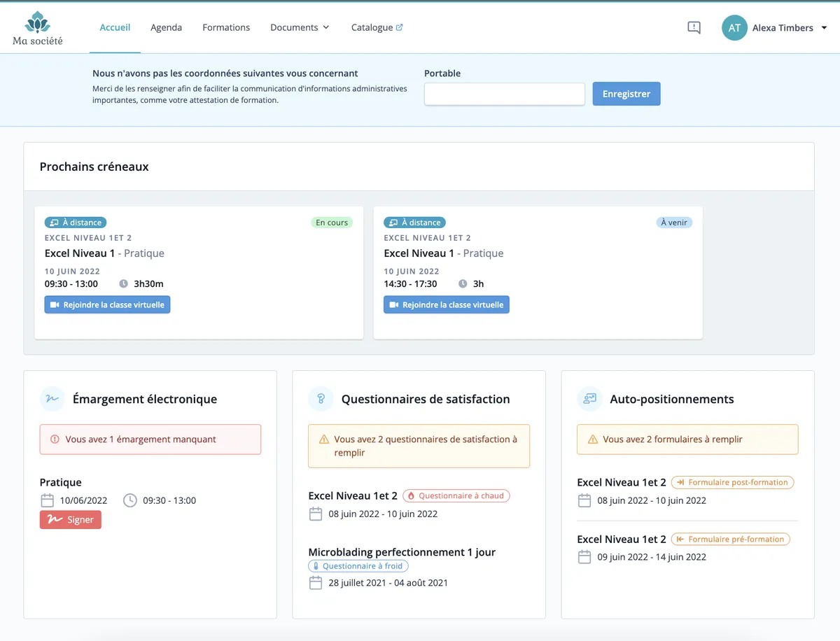Viewport: 840px width, 641px height.
Task: Click calendar icon beside 08 juin 2022 in questionnaires
Action: [316, 514]
